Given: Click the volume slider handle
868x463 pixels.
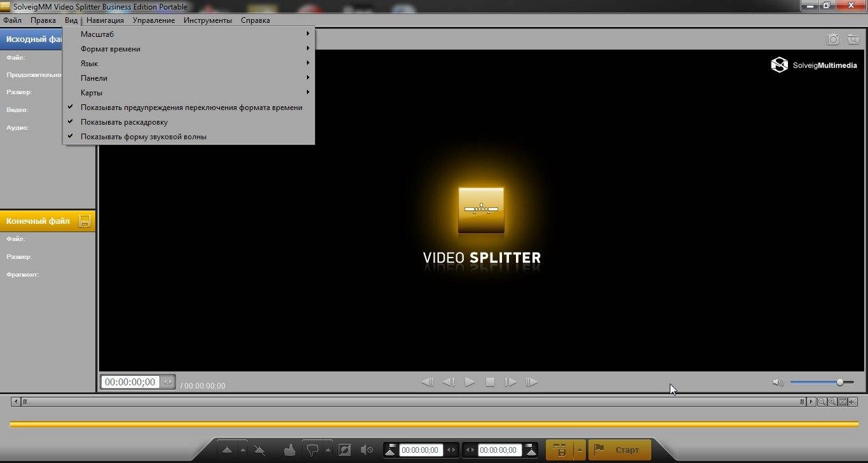Looking at the screenshot, I should pyautogui.click(x=839, y=382).
